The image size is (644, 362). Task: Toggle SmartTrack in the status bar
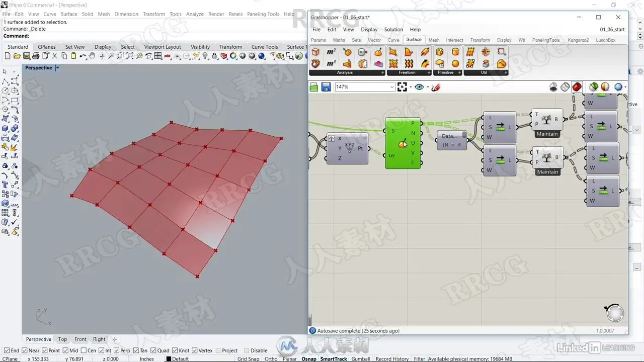tap(334, 359)
